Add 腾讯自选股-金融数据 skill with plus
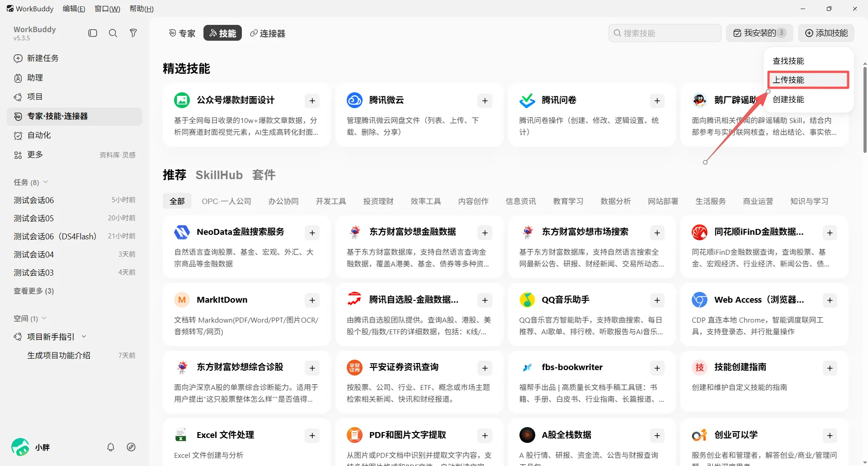 pos(485,300)
